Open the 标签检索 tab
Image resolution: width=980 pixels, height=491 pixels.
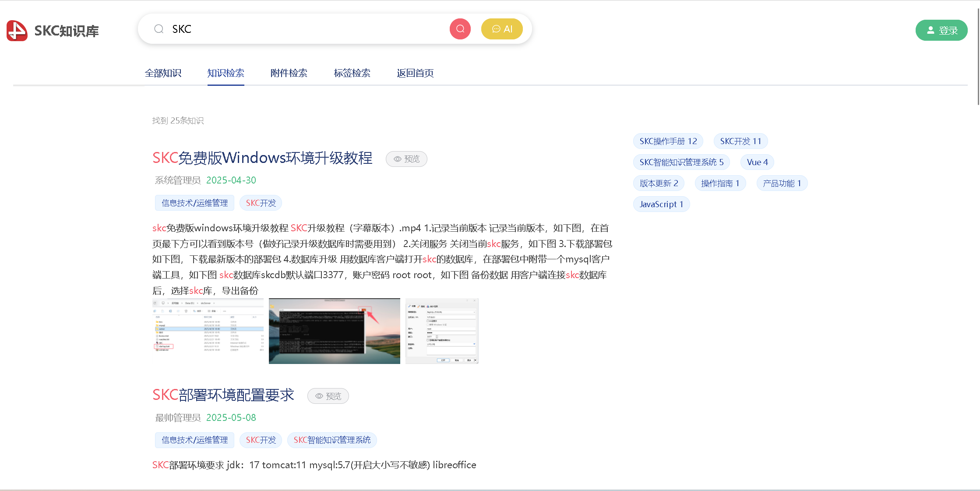point(352,73)
